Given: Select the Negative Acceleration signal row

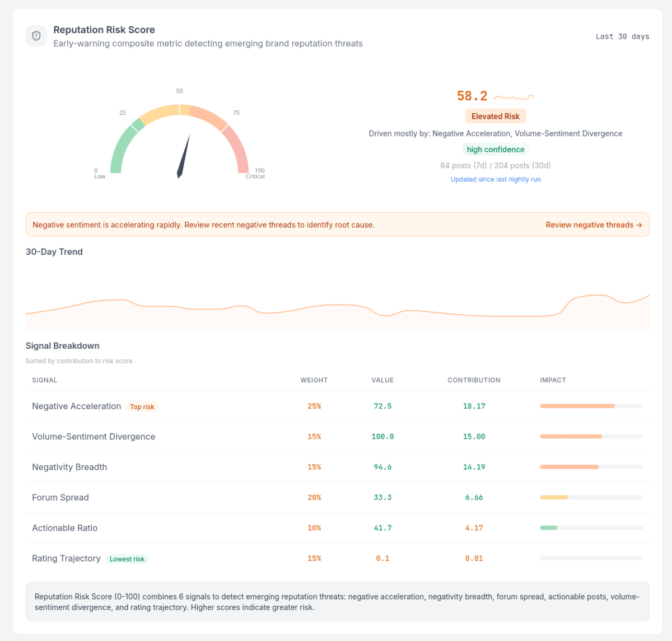Looking at the screenshot, I should pyautogui.click(x=338, y=406).
